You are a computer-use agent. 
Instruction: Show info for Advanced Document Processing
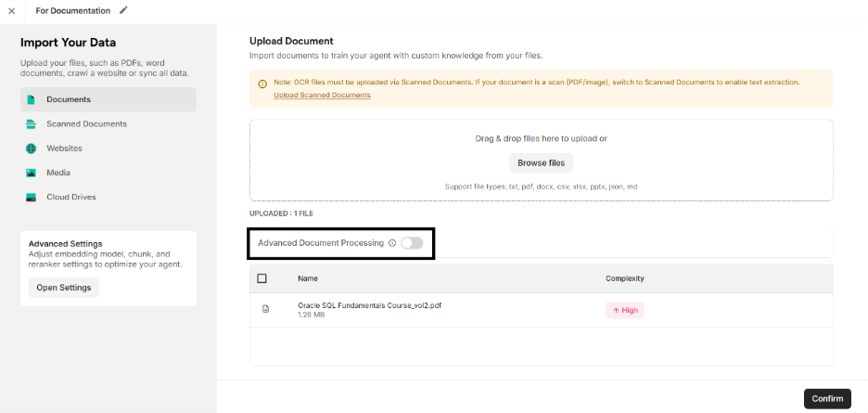(392, 243)
